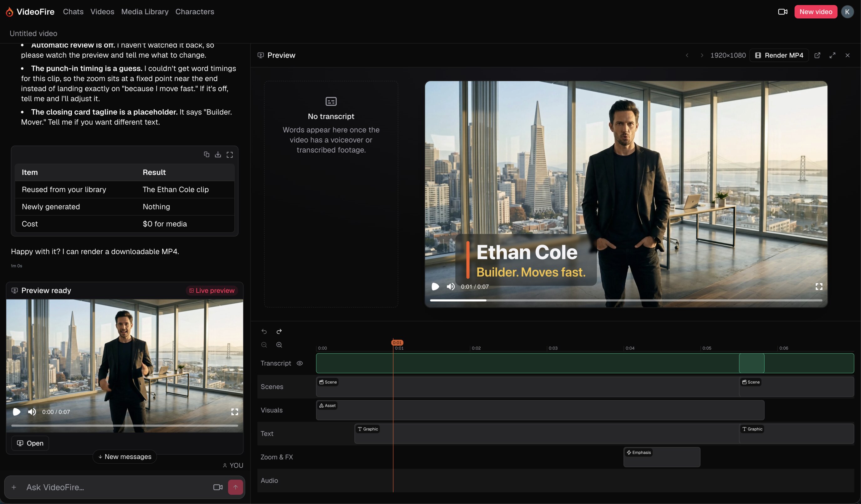This screenshot has height=504, width=861.
Task: Jump to New messages
Action: pyautogui.click(x=125, y=457)
